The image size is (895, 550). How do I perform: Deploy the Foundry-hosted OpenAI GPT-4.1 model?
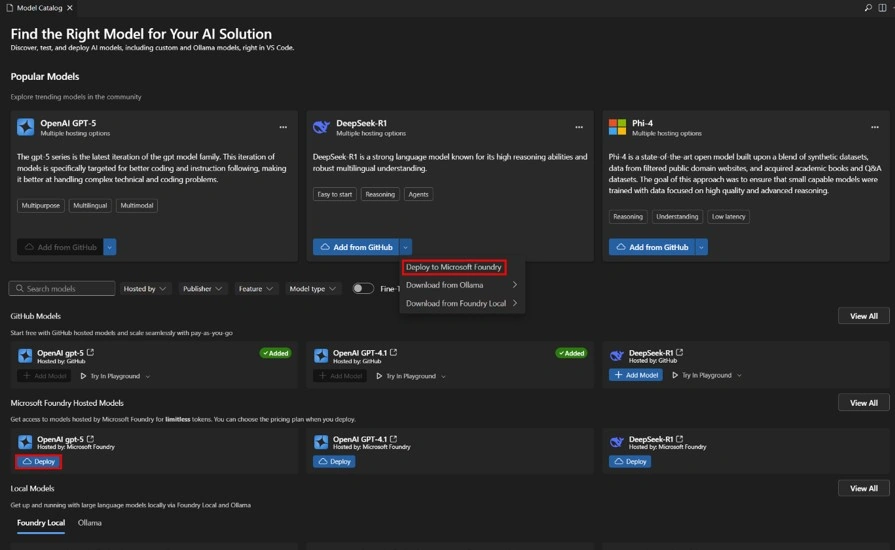[x=334, y=462]
